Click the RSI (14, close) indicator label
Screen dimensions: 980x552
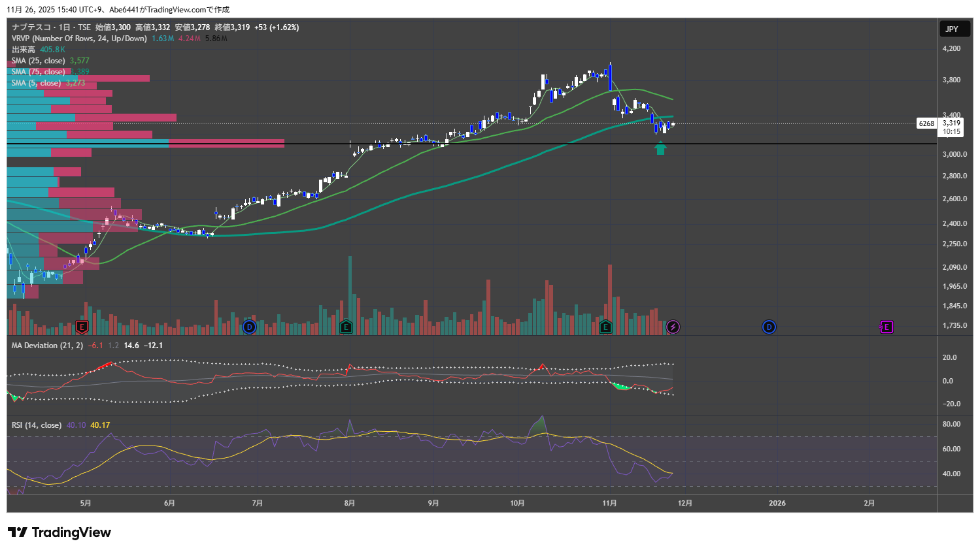click(x=37, y=425)
